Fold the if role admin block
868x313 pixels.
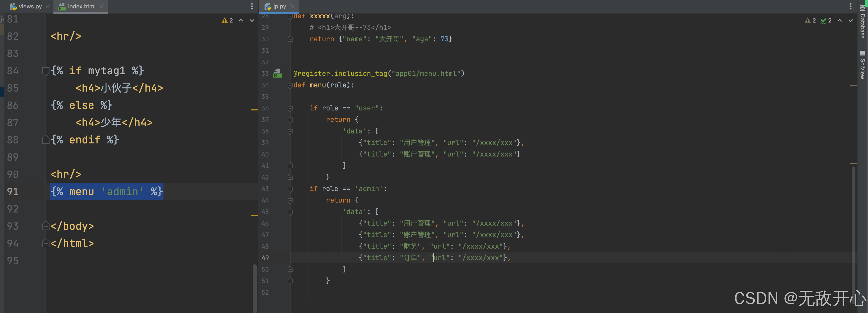pos(290,189)
